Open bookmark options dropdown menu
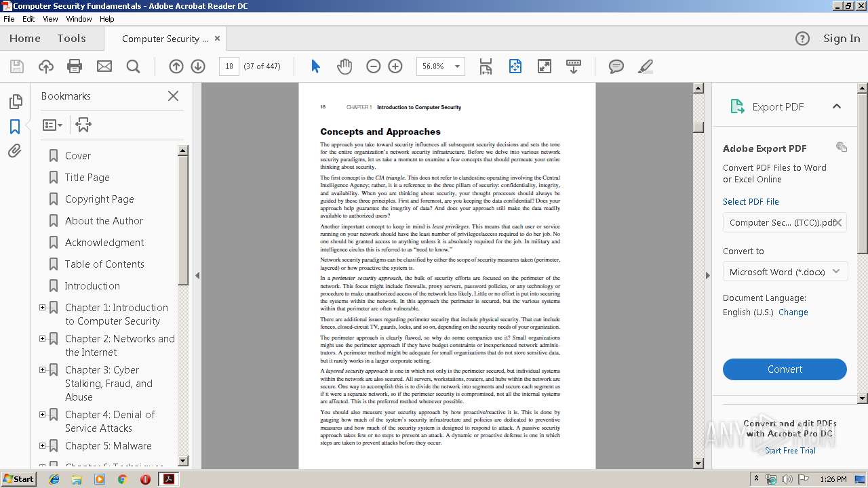Image resolution: width=868 pixels, height=488 pixels. pos(52,125)
